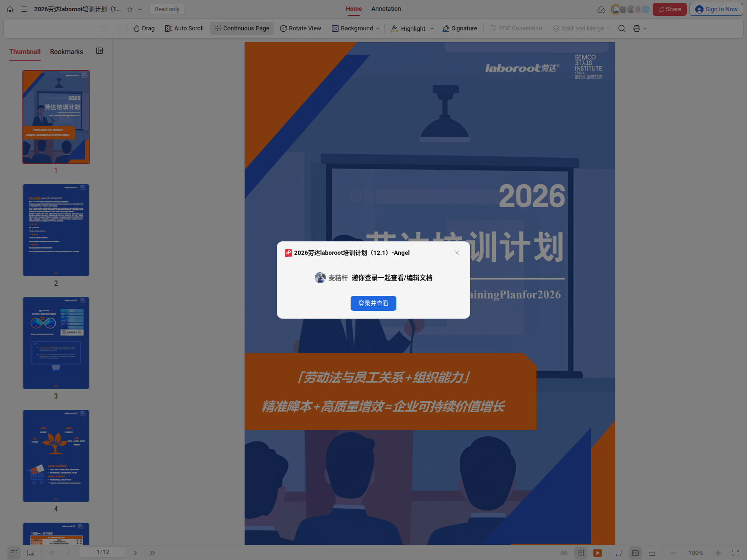Image resolution: width=747 pixels, height=560 pixels.
Task: Click the annotation view icon in status bar
Action: [x=31, y=553]
